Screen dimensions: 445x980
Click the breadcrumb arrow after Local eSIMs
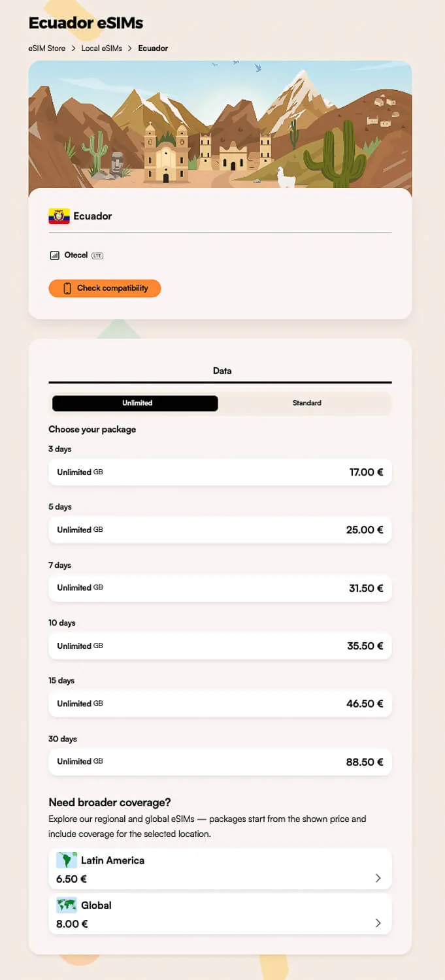click(130, 48)
